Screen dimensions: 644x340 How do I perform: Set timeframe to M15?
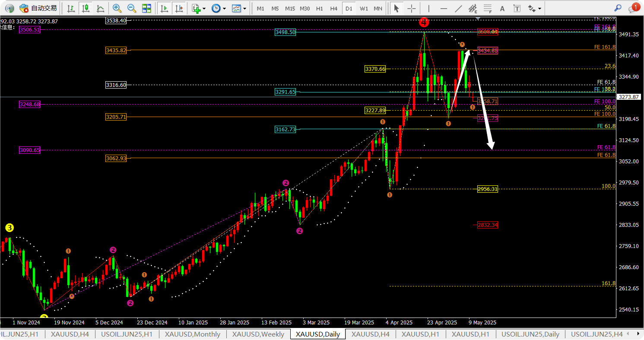point(290,8)
